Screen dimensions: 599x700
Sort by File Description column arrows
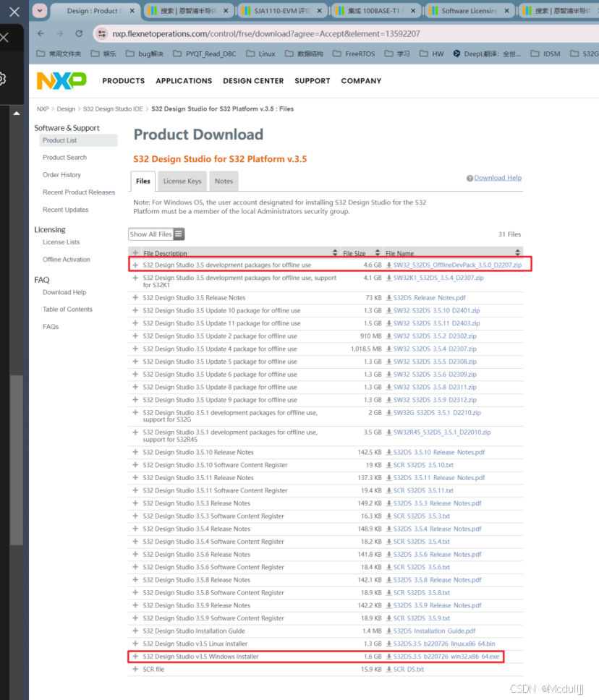click(x=335, y=252)
